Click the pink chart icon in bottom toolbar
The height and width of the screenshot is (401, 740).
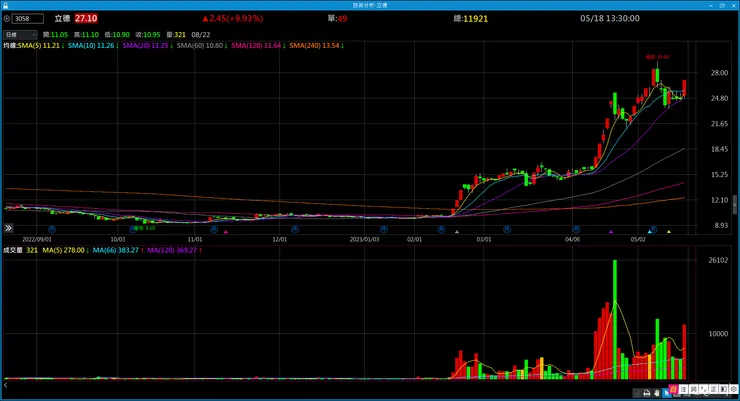[x=673, y=389]
